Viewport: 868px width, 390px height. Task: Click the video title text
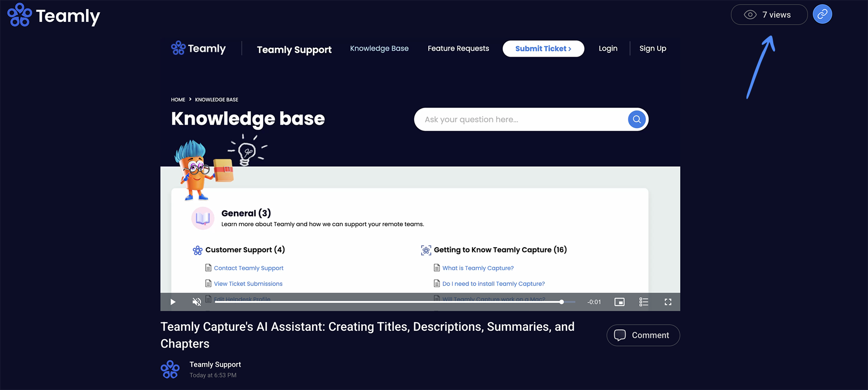point(367,335)
